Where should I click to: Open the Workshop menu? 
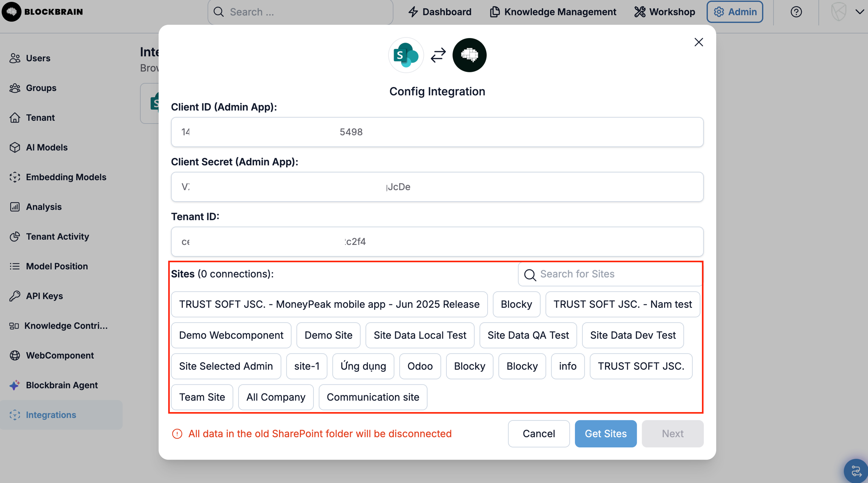pos(665,12)
